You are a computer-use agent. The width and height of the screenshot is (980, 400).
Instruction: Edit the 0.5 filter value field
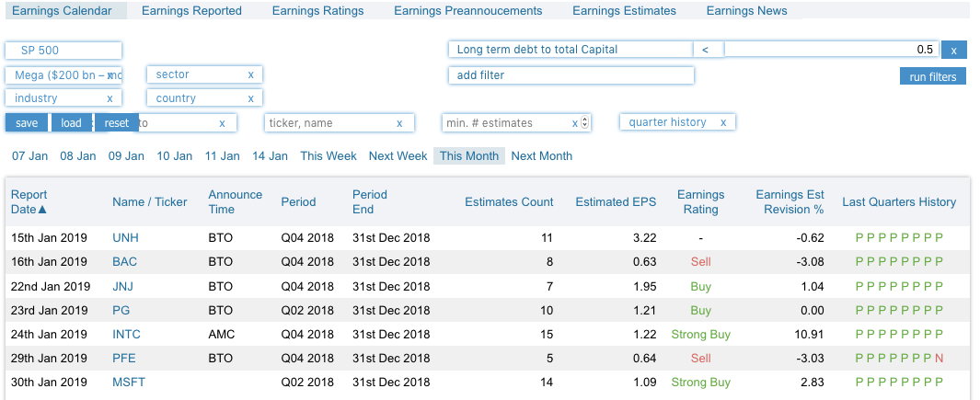coord(831,50)
